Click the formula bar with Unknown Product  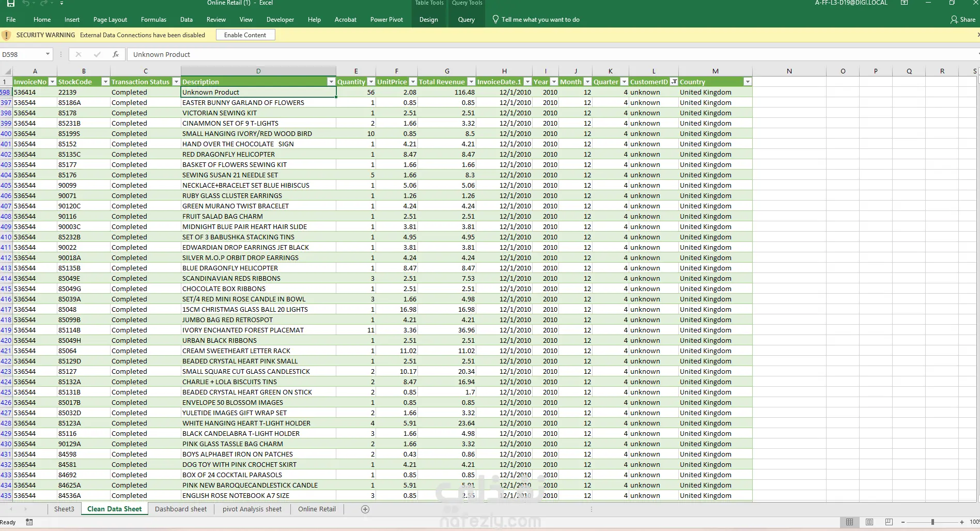tap(553, 54)
